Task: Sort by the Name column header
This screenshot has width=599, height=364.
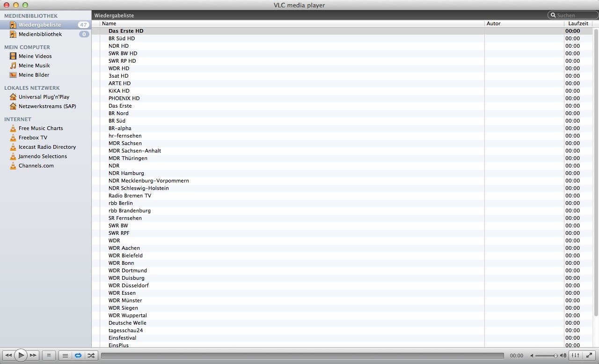Action: pos(292,23)
